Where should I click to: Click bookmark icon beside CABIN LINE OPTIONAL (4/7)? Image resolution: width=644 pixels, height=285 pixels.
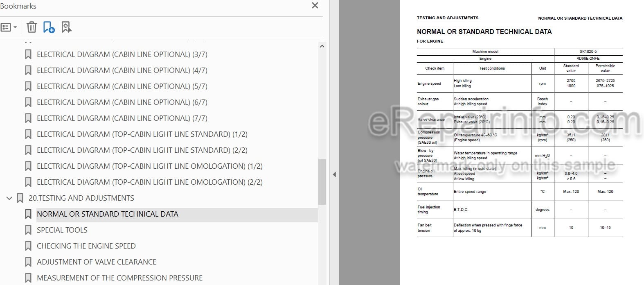pyautogui.click(x=28, y=70)
